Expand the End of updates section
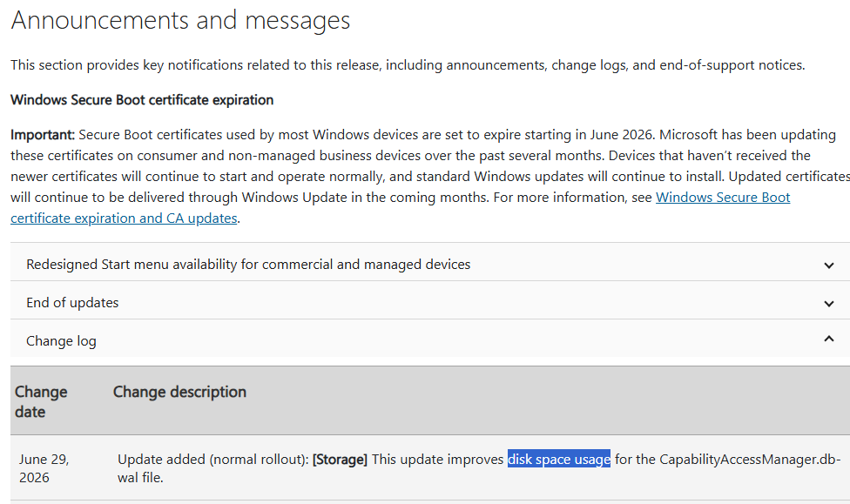This screenshot has width=850, height=504. click(430, 302)
